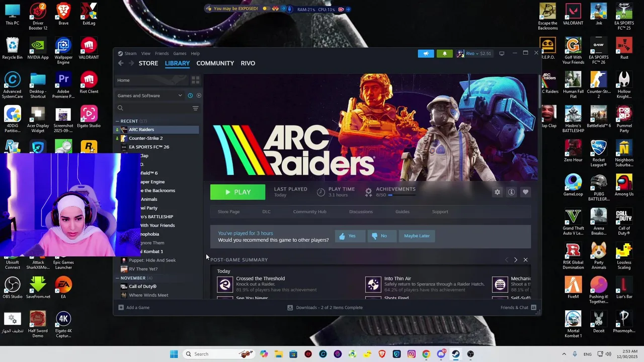The width and height of the screenshot is (644, 362).
Task: Show next post-game summary page arrow
Action: 516,260
